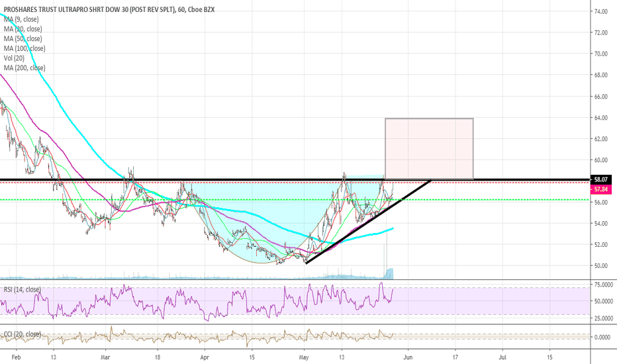Click the 64.00 price axis value
This screenshot has height=364, width=617.
click(601, 118)
